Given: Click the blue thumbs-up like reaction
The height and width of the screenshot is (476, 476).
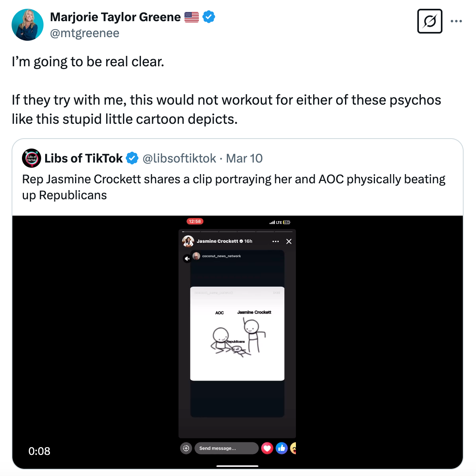Looking at the screenshot, I should 282,448.
